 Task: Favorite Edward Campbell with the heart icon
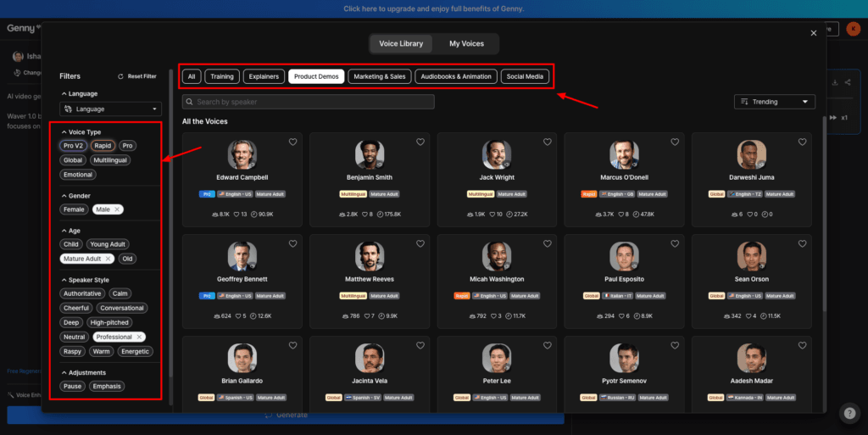coord(292,142)
